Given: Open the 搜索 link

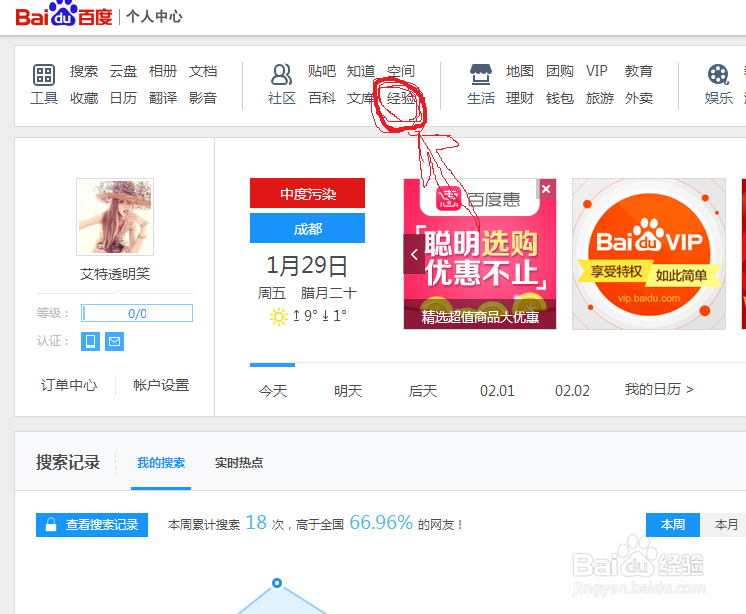Looking at the screenshot, I should click(x=84, y=71).
